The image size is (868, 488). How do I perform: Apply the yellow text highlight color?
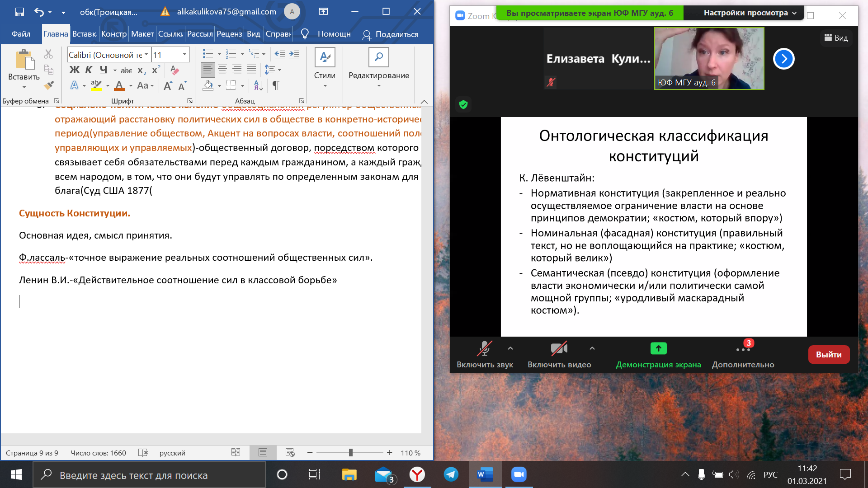[x=96, y=85]
